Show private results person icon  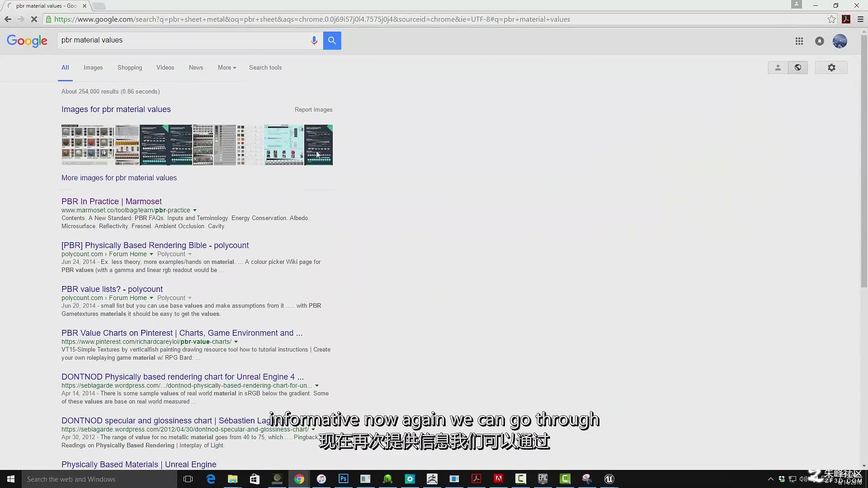point(778,67)
